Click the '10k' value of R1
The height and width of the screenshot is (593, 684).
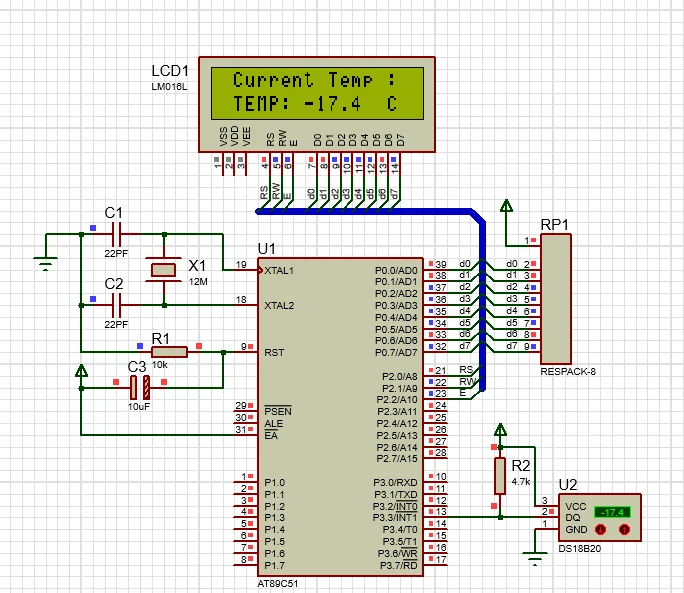point(159,365)
